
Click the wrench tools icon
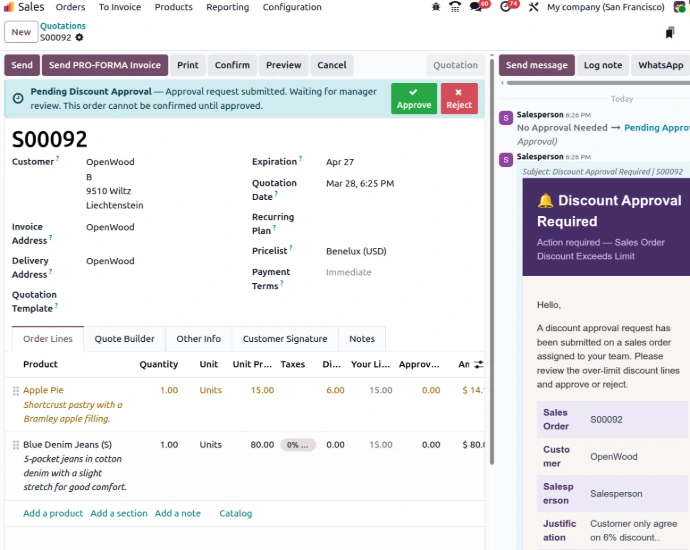532,7
